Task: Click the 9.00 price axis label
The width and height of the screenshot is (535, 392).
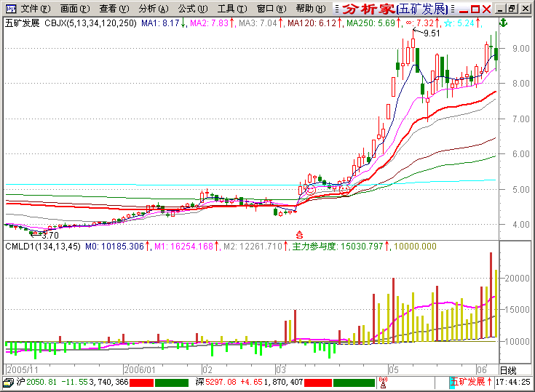Action: click(521, 49)
